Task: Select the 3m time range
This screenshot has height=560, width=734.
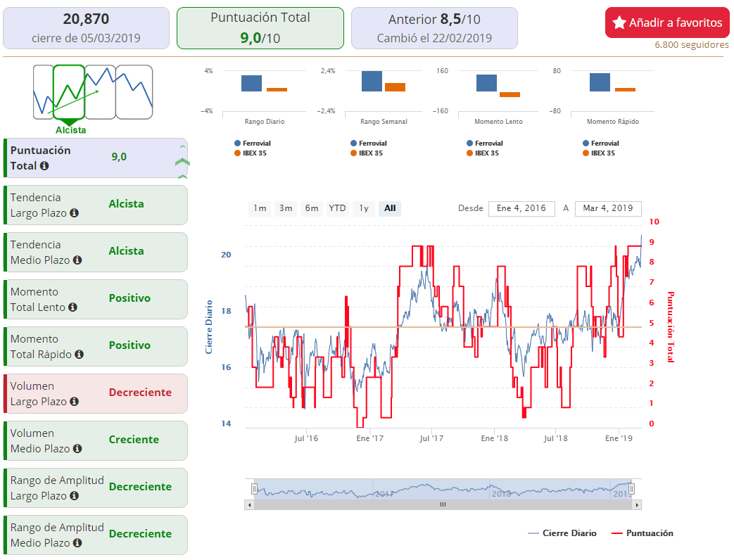Action: [286, 208]
